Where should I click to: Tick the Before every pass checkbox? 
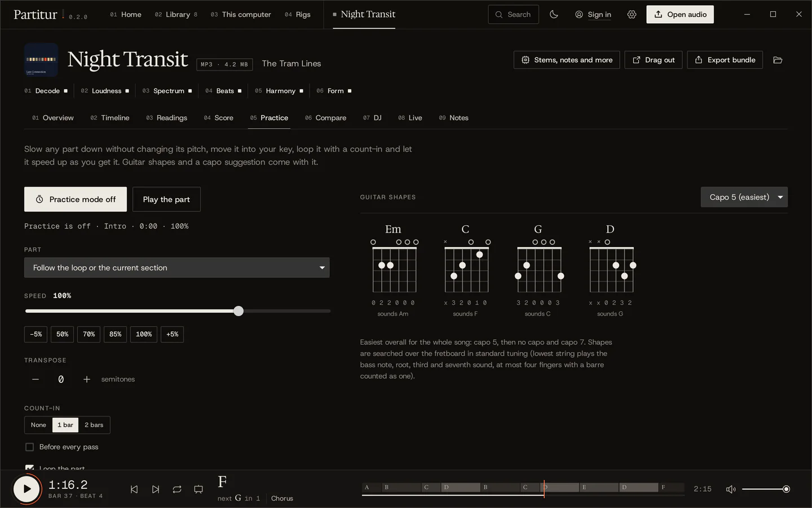coord(30,447)
